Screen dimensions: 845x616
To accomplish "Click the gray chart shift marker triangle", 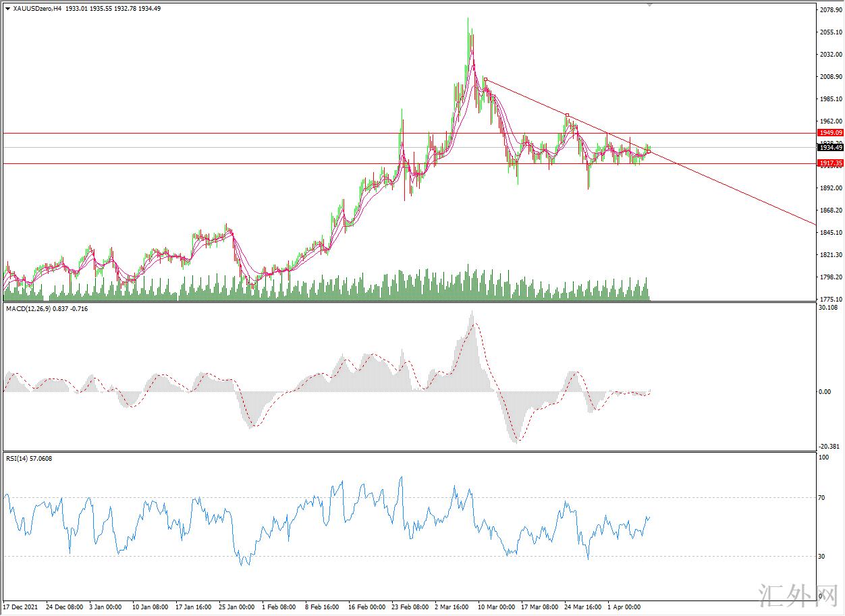I will click(x=650, y=5).
